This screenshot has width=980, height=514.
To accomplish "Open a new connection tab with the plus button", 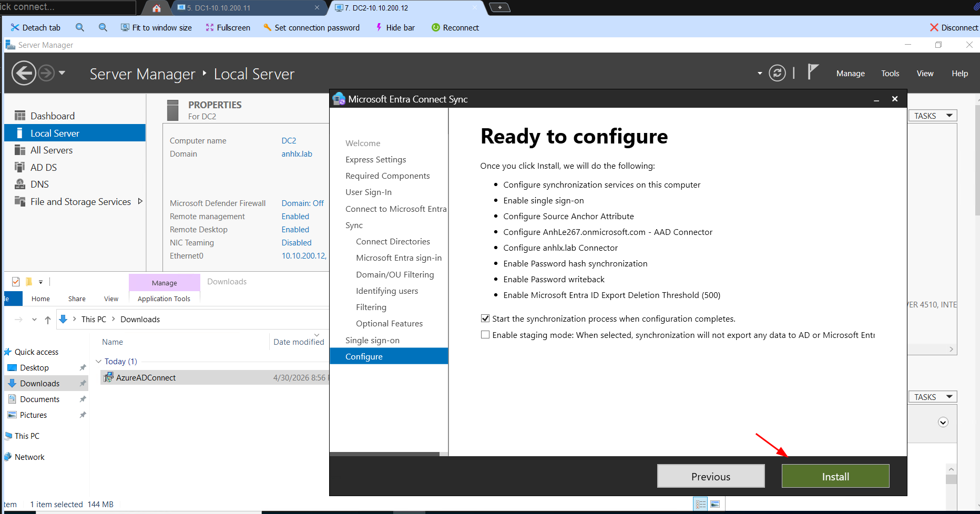I will pyautogui.click(x=499, y=7).
